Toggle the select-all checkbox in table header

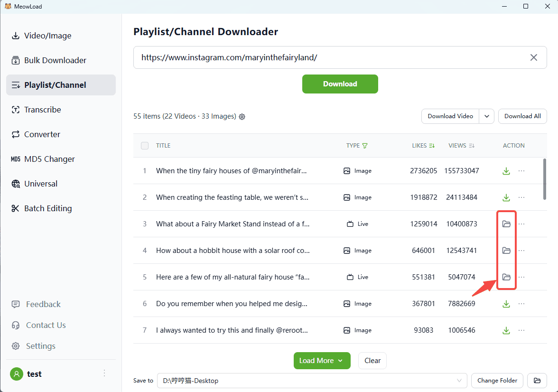tap(145, 146)
